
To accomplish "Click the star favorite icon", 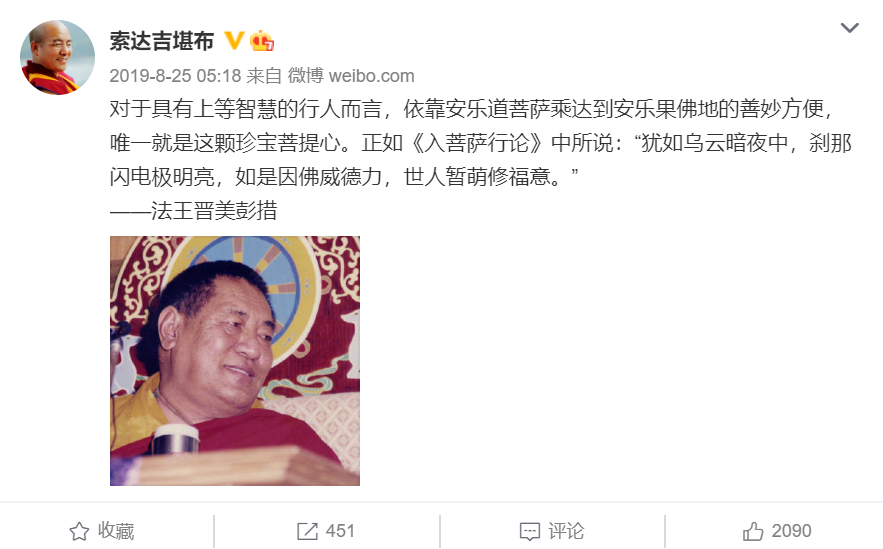I will pos(79,531).
